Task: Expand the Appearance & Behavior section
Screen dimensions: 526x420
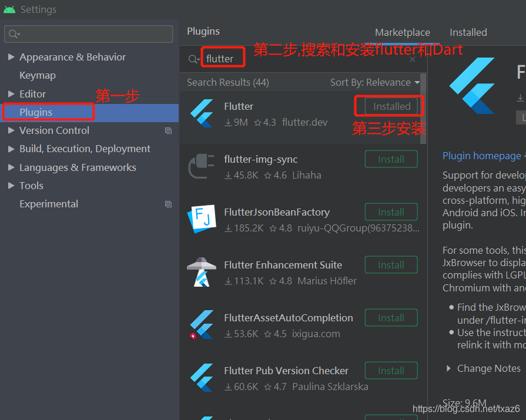Action: click(x=10, y=56)
